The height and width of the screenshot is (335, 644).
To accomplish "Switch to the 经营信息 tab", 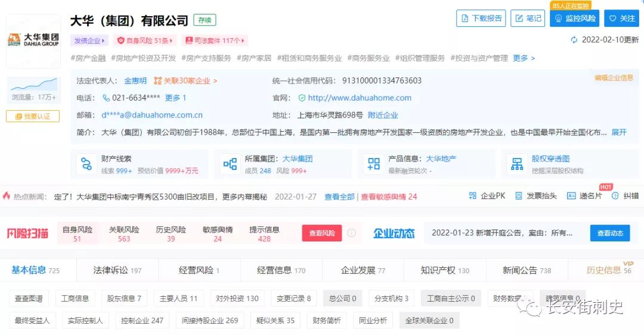I will point(281,269).
